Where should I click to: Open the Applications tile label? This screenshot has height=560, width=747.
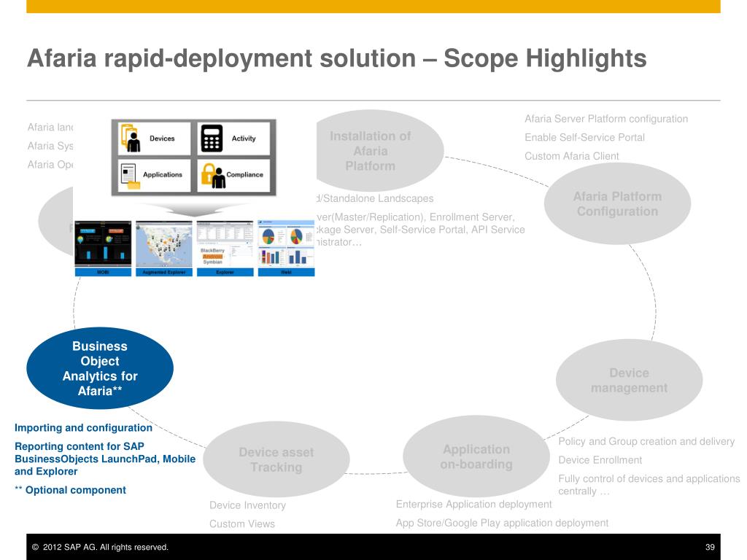pos(163,175)
